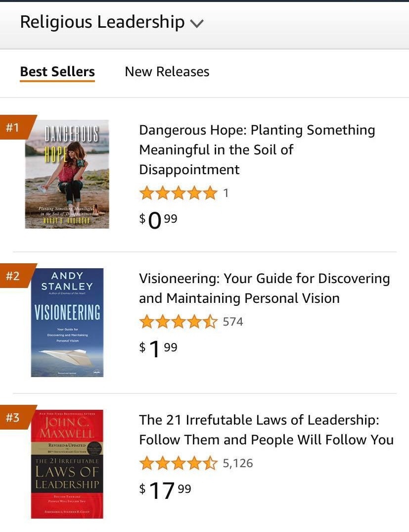This screenshot has width=409, height=532.
Task: Open the 574 reviews count
Action: pos(233,322)
